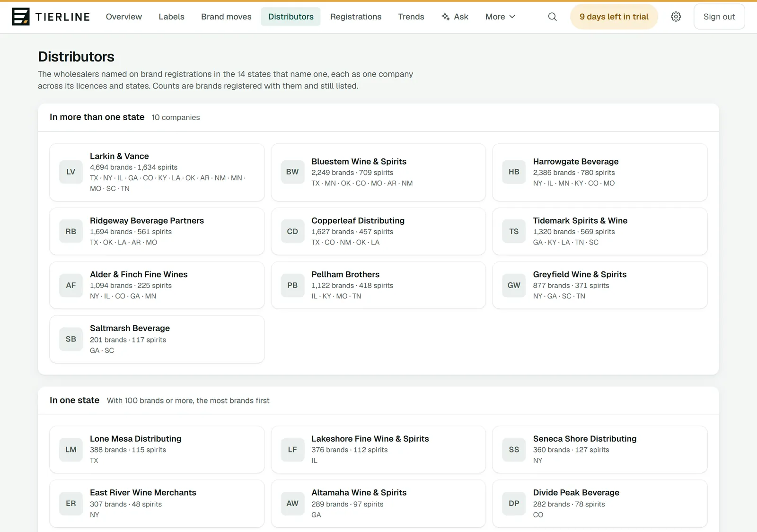Click the CD avatar badge
Viewport: 757px width, 532px height.
pyautogui.click(x=292, y=232)
